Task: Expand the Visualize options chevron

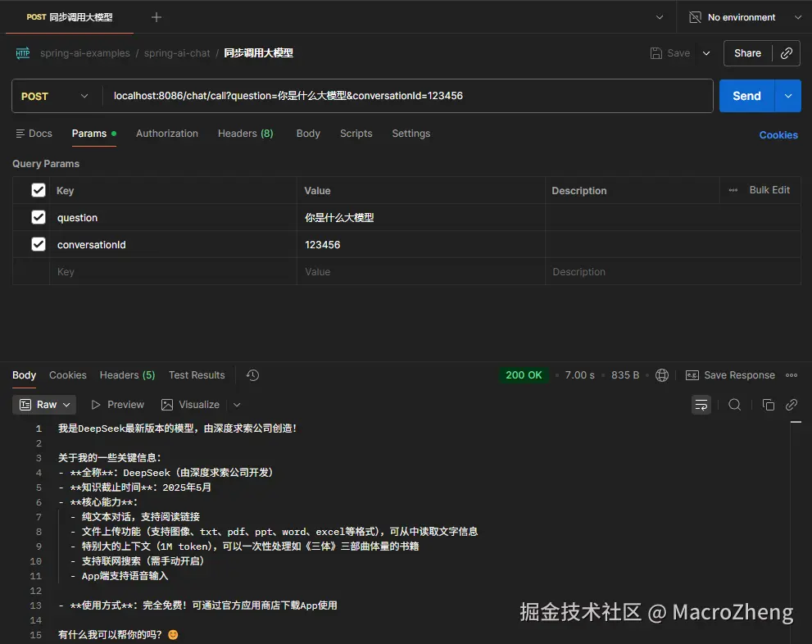Action: (x=237, y=405)
